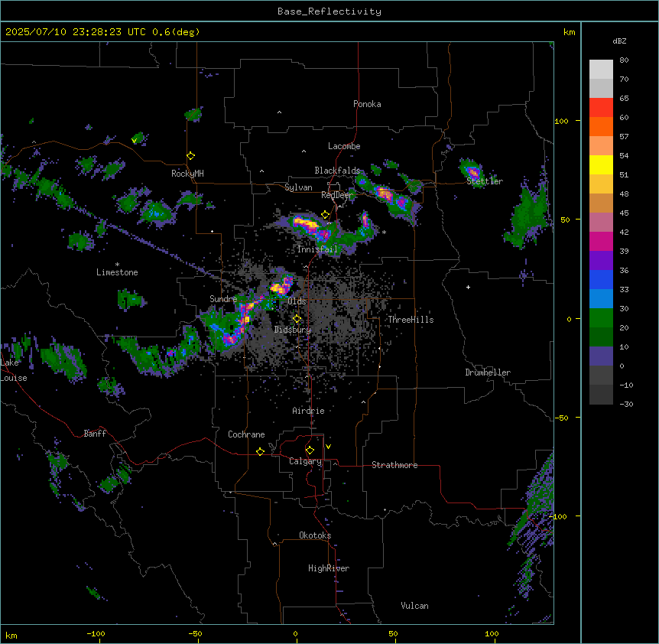This screenshot has width=659, height=644.
Task: Click the Cochrane town label
Action: point(246,434)
